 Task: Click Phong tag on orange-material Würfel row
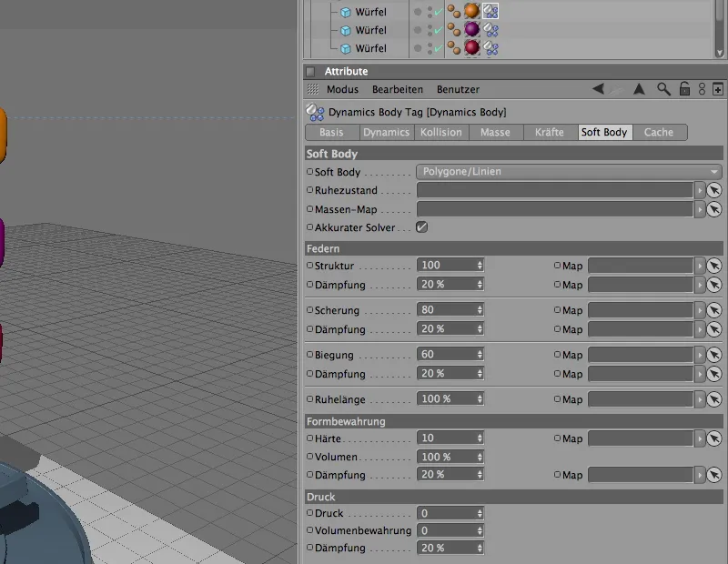click(x=453, y=12)
